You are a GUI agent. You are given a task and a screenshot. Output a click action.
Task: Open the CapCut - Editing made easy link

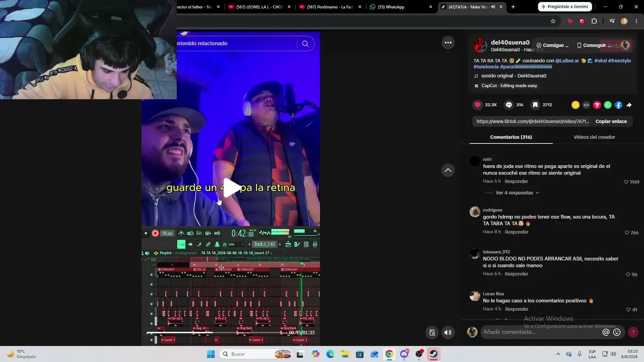click(x=506, y=86)
